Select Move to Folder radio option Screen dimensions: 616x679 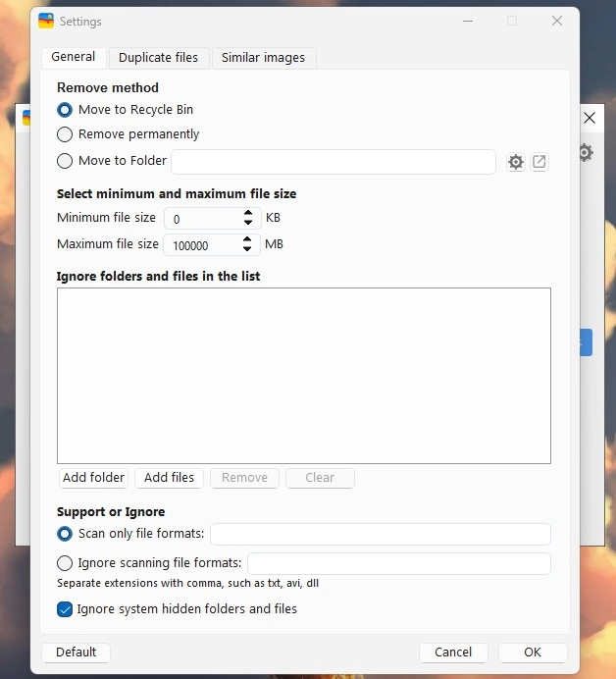[x=65, y=161]
